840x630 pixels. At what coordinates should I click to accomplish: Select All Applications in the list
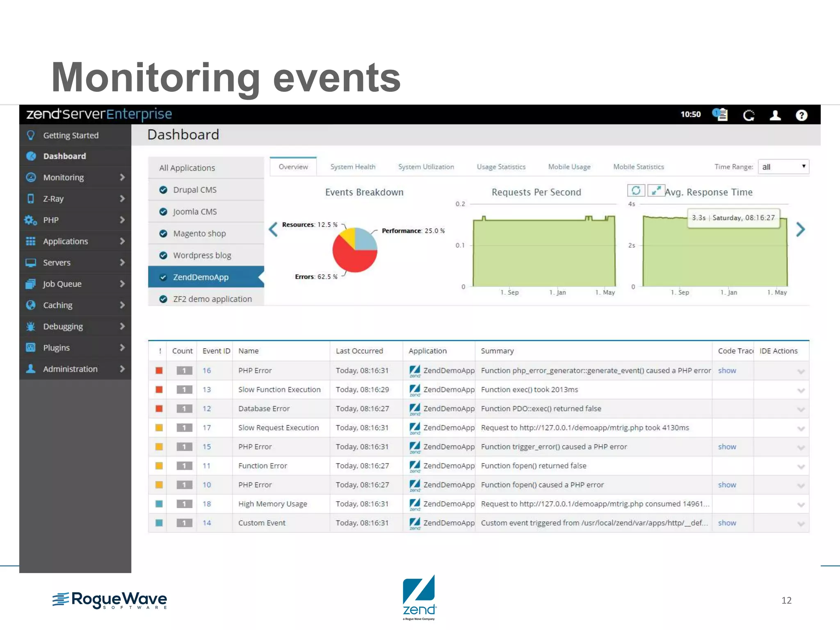206,168
